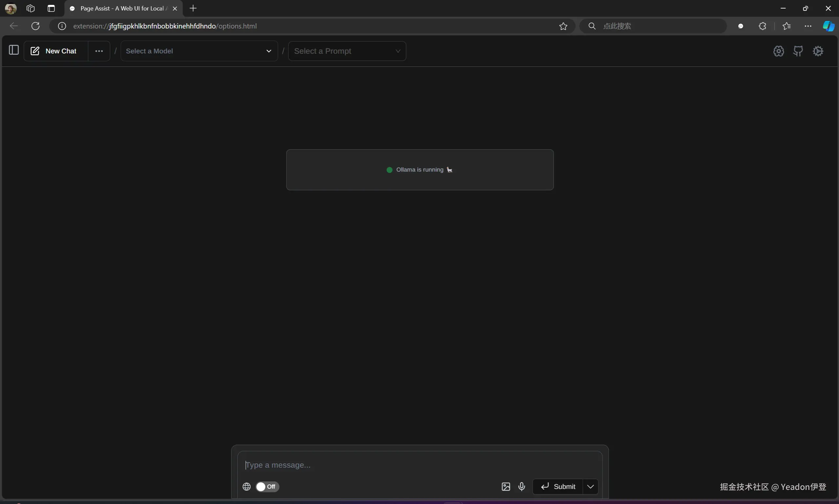The width and height of the screenshot is (839, 504).
Task: Click the Type a message input field
Action: 420,465
